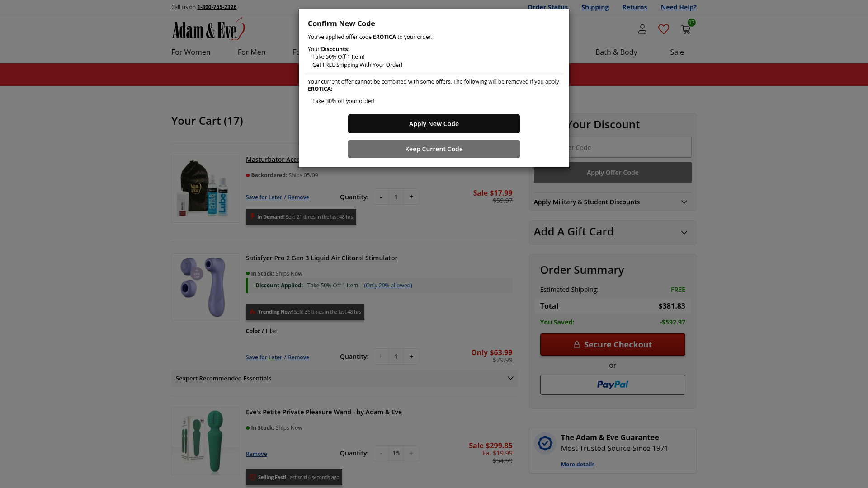Click Keep Current Code button
Screen dimensions: 868x488
[x=434, y=149]
